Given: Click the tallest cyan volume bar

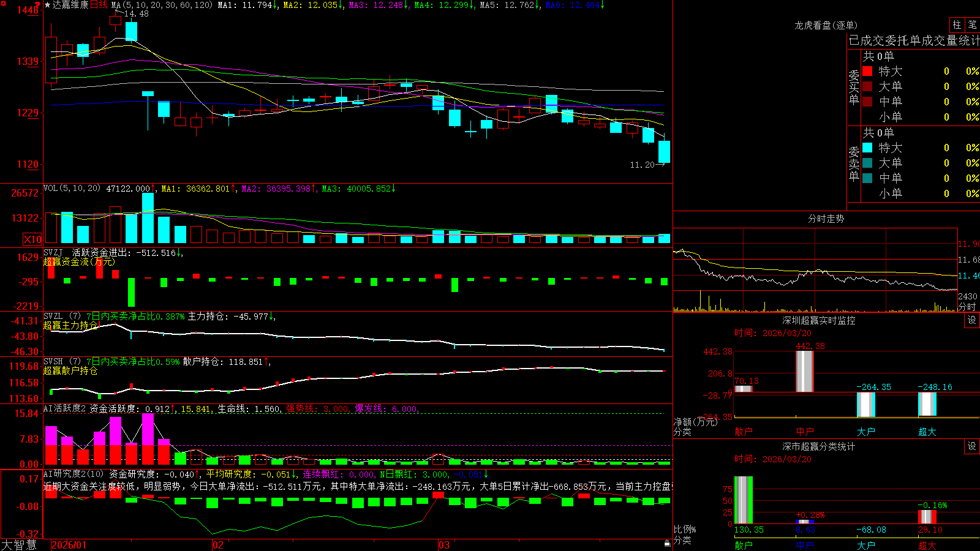Looking at the screenshot, I should point(148,218).
